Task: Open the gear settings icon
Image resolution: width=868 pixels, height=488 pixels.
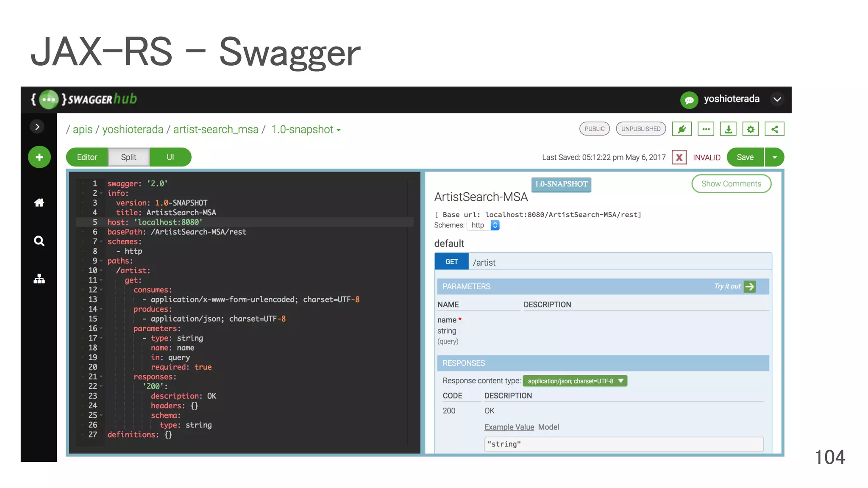Action: pos(751,129)
